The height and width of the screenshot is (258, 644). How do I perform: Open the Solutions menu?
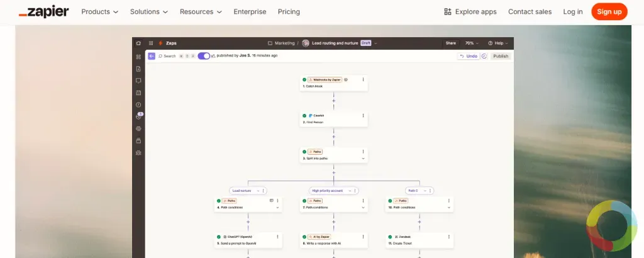click(x=149, y=12)
